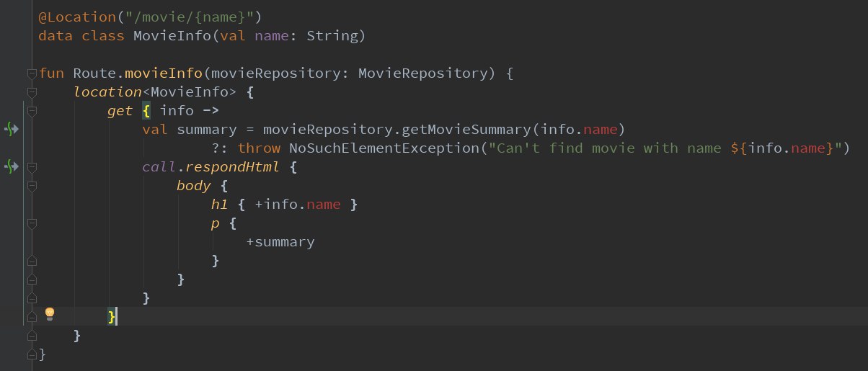
Task: Click fold end marker on the highlighted brace line
Action: point(31,317)
